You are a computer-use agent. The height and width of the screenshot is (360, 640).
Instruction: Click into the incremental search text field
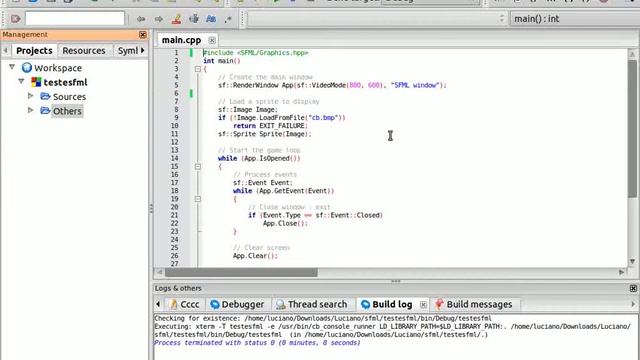(75, 18)
